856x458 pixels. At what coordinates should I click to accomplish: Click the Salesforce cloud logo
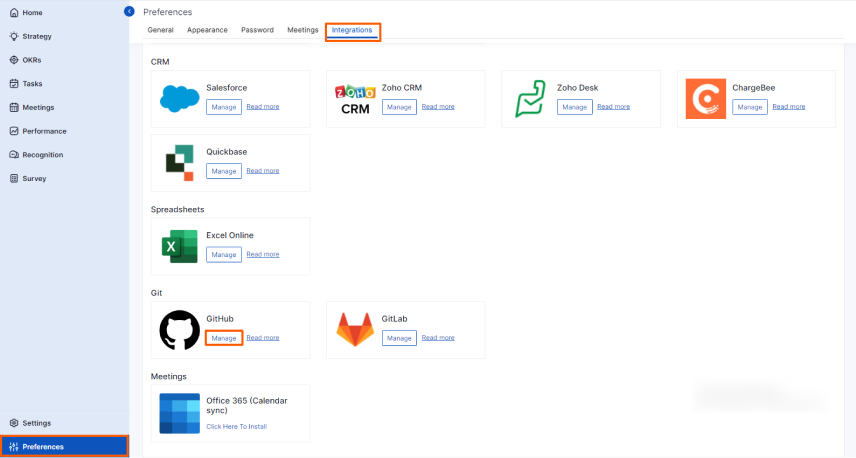(x=180, y=99)
